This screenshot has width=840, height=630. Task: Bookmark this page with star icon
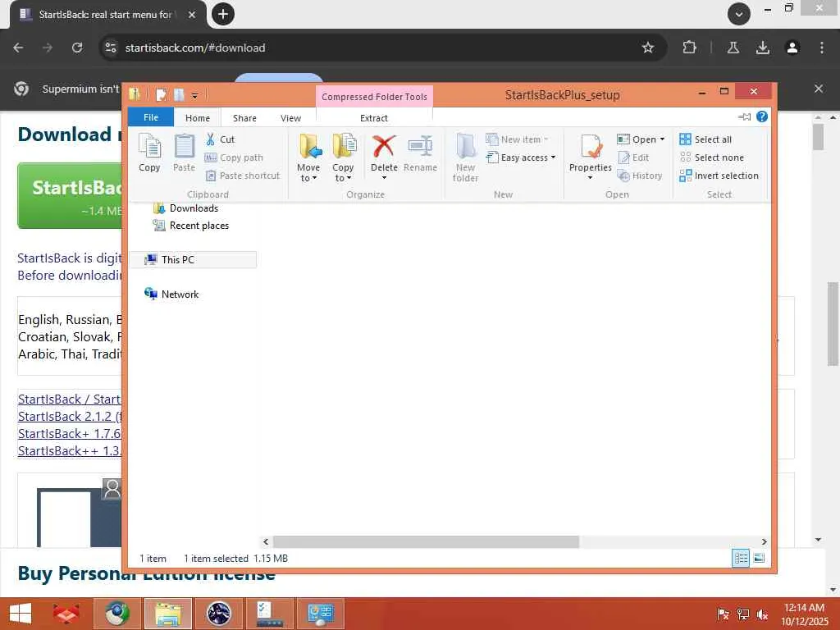point(648,48)
